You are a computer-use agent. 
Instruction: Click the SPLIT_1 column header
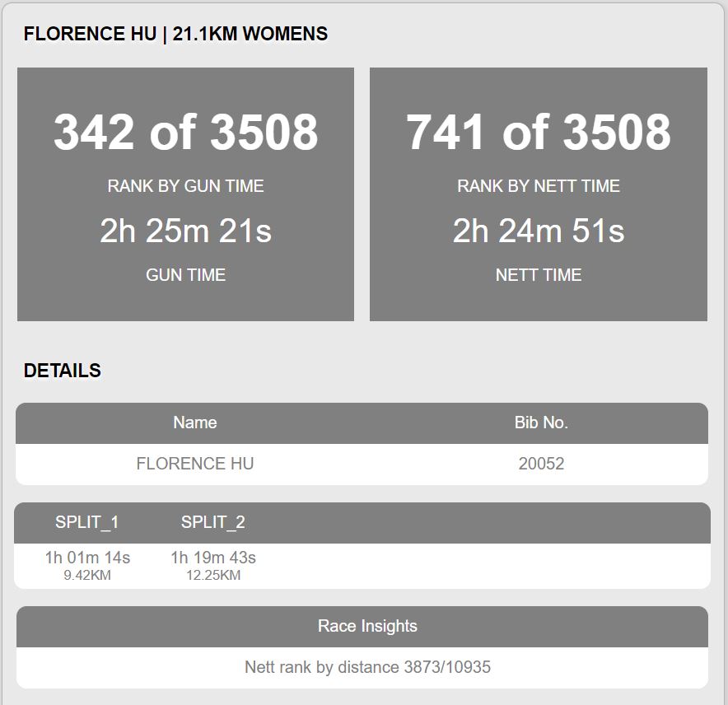(87, 522)
